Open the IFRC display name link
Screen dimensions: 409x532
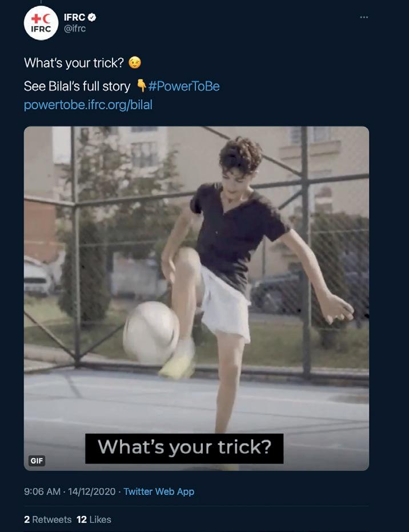click(75, 17)
